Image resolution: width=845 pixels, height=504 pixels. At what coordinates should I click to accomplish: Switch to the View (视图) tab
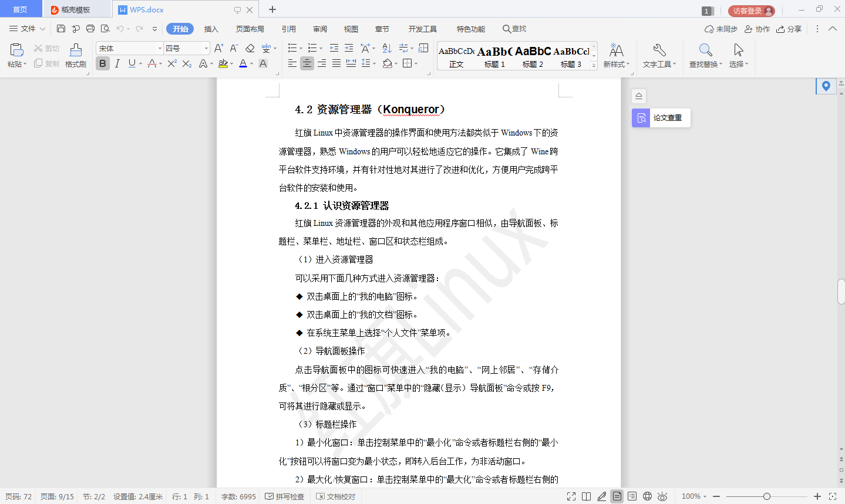tap(351, 29)
